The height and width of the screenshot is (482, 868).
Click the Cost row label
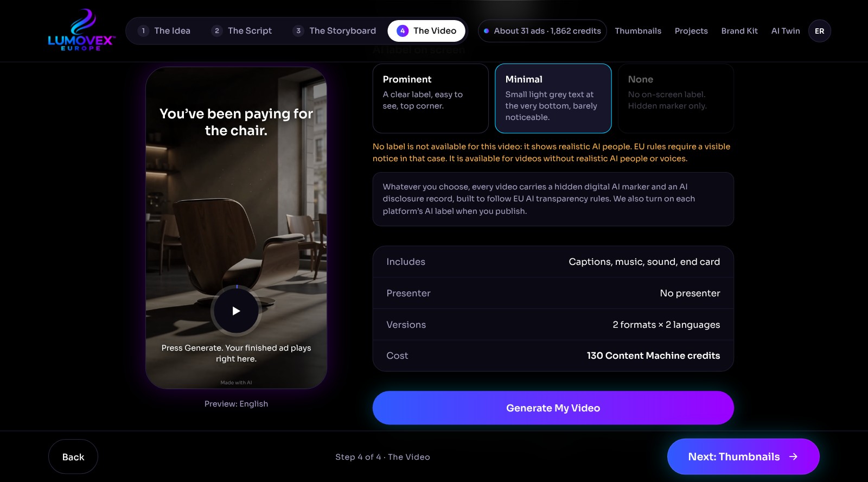tap(397, 356)
